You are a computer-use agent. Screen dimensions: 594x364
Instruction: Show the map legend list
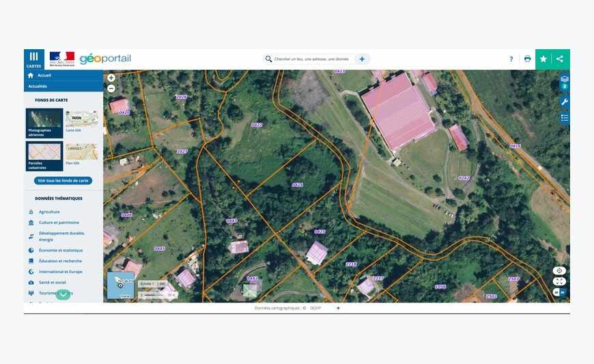[565, 117]
